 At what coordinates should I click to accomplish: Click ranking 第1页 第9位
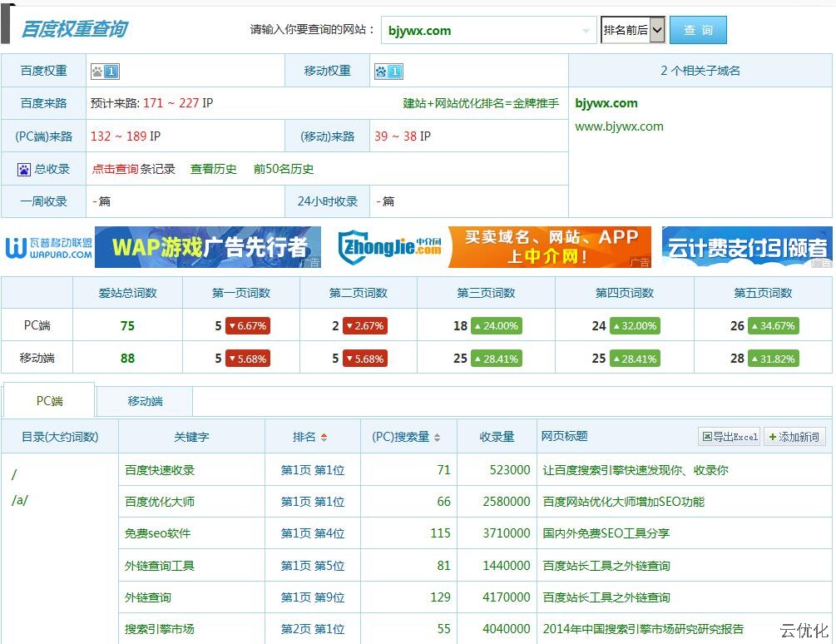[x=313, y=597]
